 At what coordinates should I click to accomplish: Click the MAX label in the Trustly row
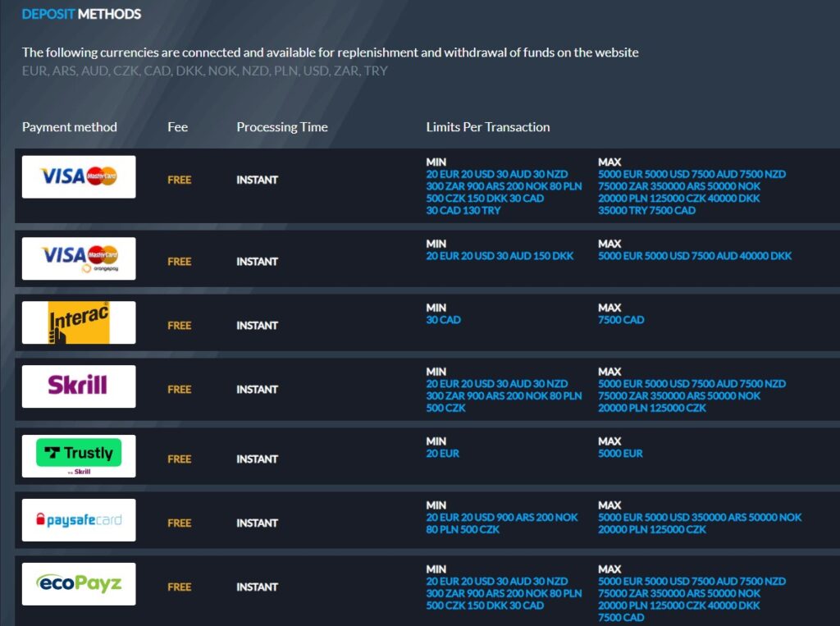tap(609, 441)
